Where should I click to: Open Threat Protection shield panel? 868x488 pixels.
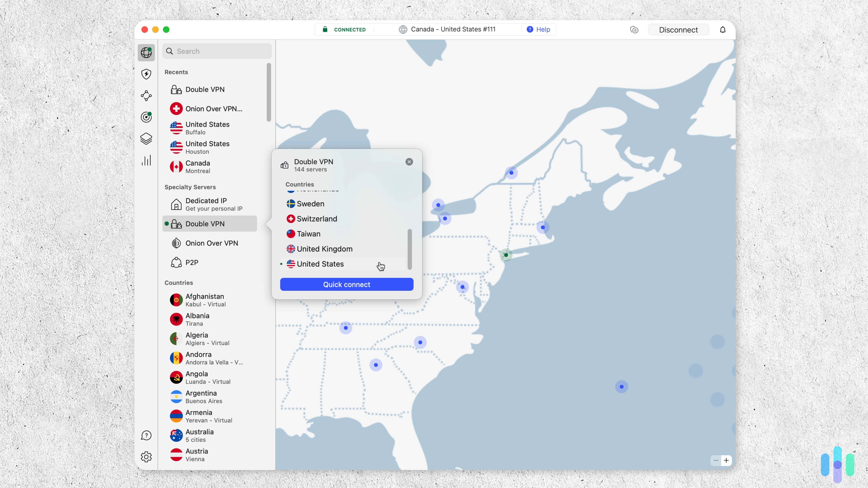[146, 74]
